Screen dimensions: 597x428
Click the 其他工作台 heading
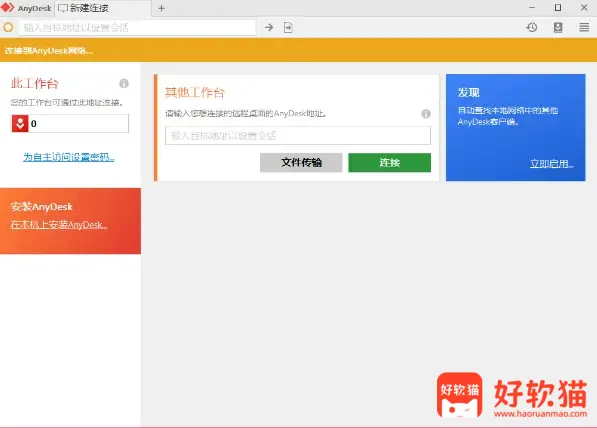pos(195,93)
